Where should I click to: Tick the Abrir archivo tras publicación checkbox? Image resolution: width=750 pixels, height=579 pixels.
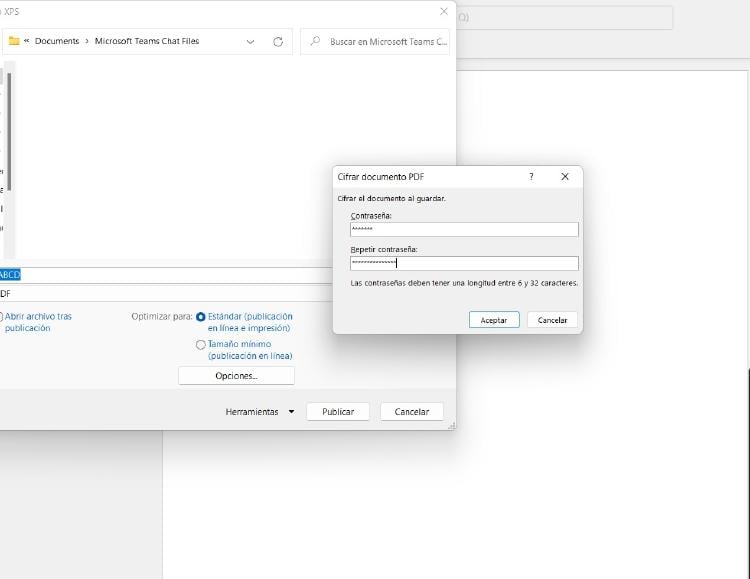[x=1, y=317]
